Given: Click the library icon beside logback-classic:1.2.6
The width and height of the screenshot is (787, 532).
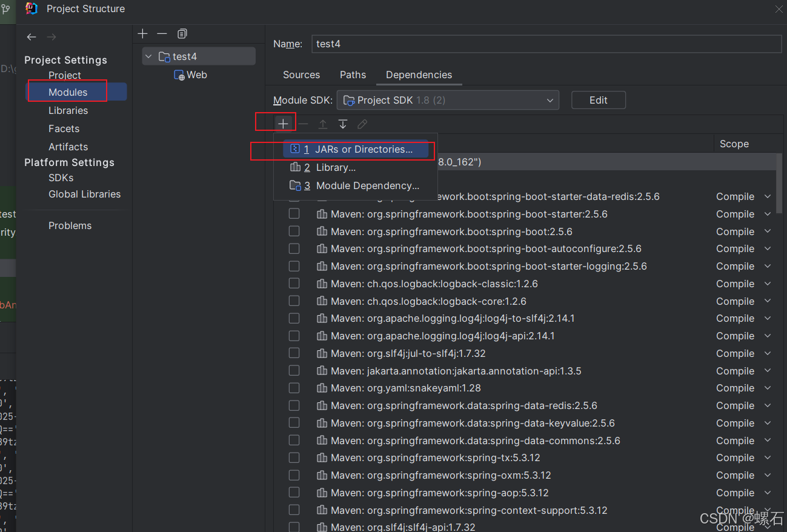Looking at the screenshot, I should point(322,284).
